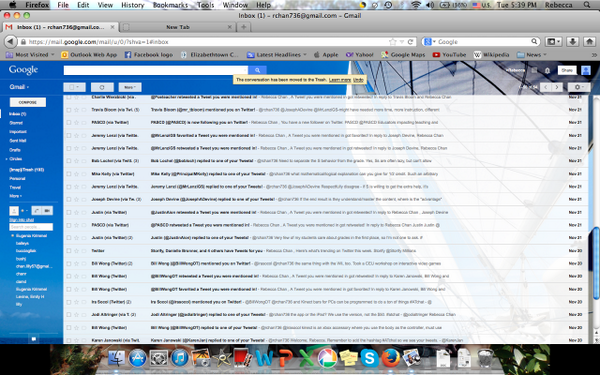The width and height of the screenshot is (600, 375).
Task: Click Undo in the trash notification
Action: 358,80
